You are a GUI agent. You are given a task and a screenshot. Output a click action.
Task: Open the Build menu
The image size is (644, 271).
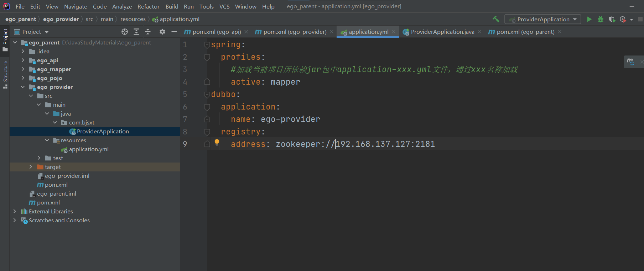pos(172,6)
